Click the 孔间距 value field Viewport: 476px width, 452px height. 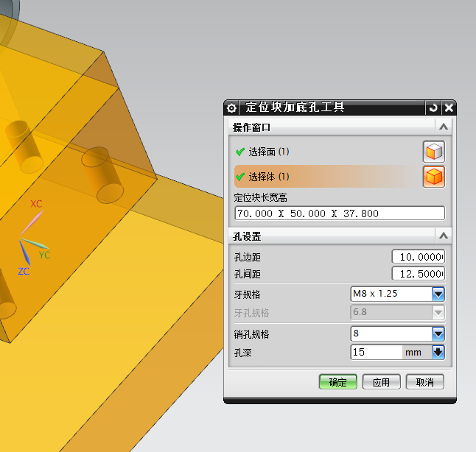(x=418, y=274)
